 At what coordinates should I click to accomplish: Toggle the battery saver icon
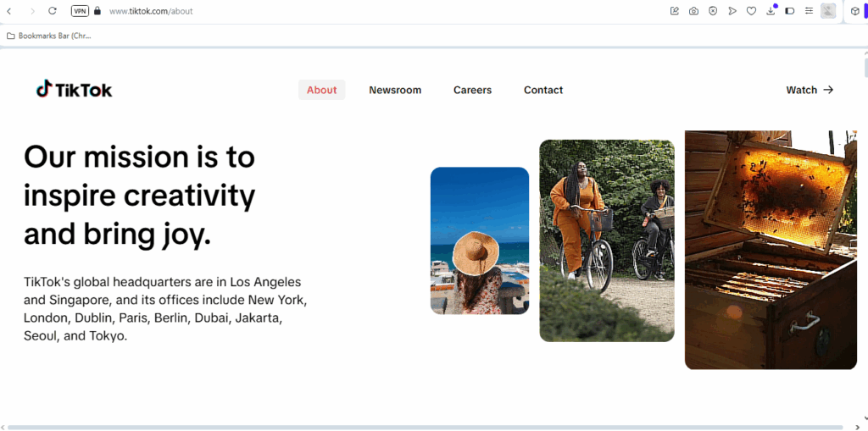tap(790, 11)
